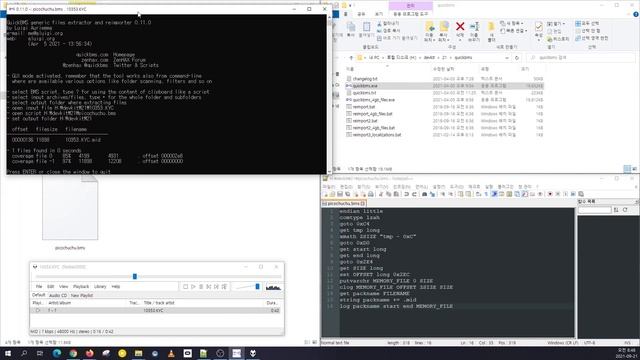
Task: Click the Paste icon in Explorer ribbon
Action: (x=366, y=27)
